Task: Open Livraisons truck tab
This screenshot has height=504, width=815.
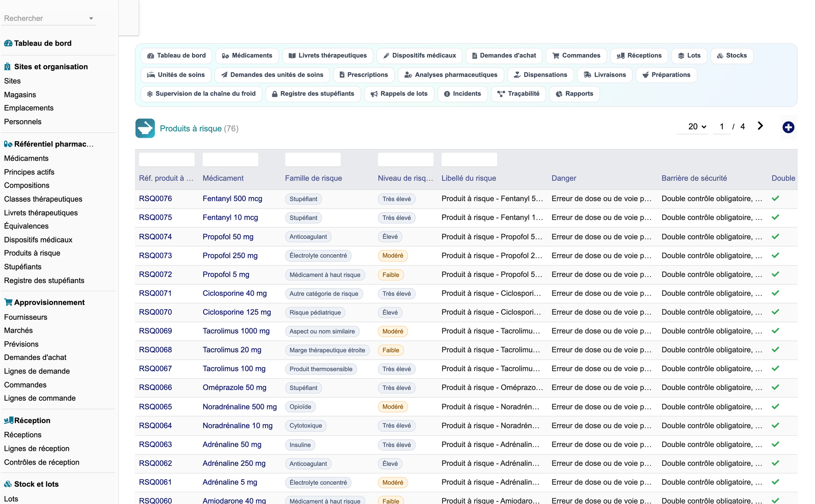Action: (x=605, y=75)
